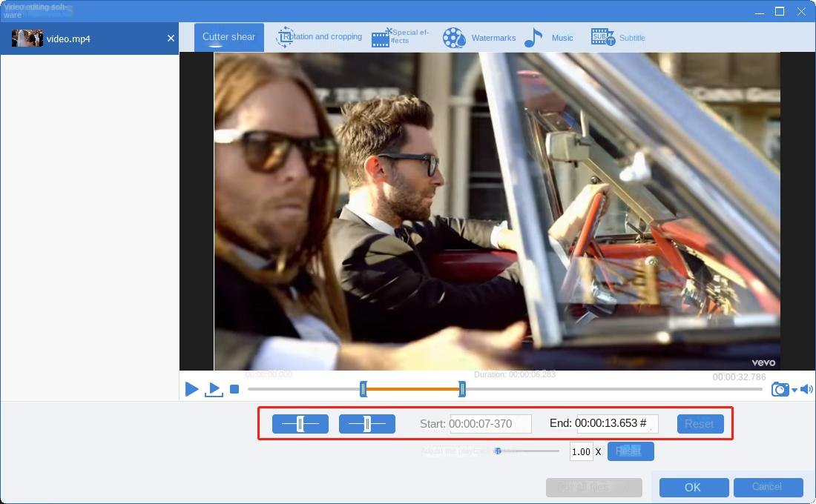Click the first blue cut marker button
The height and width of the screenshot is (504, 816).
pyautogui.click(x=300, y=423)
